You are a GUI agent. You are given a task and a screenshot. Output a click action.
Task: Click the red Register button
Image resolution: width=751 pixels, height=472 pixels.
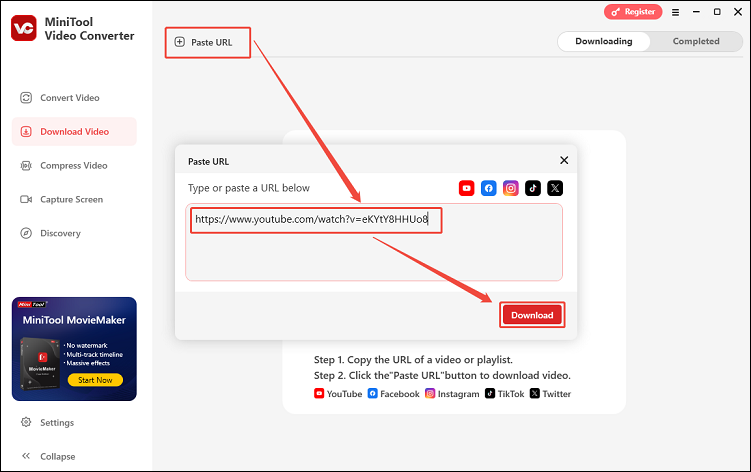coord(633,12)
